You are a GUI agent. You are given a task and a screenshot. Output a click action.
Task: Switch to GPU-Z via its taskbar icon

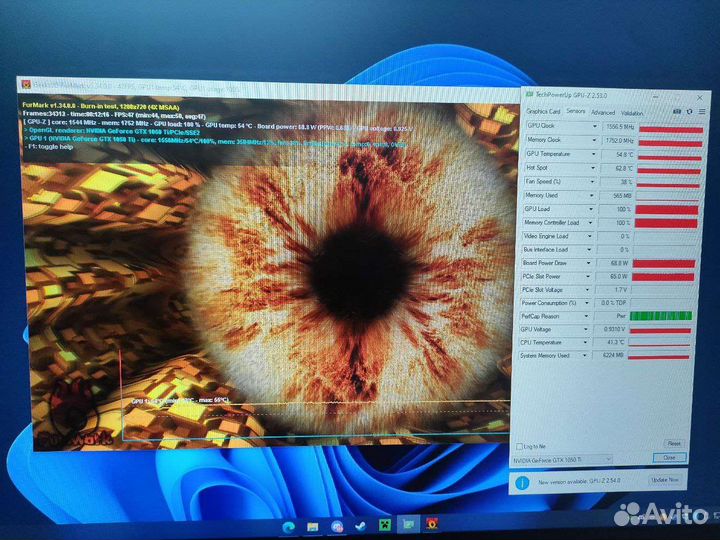[408, 524]
